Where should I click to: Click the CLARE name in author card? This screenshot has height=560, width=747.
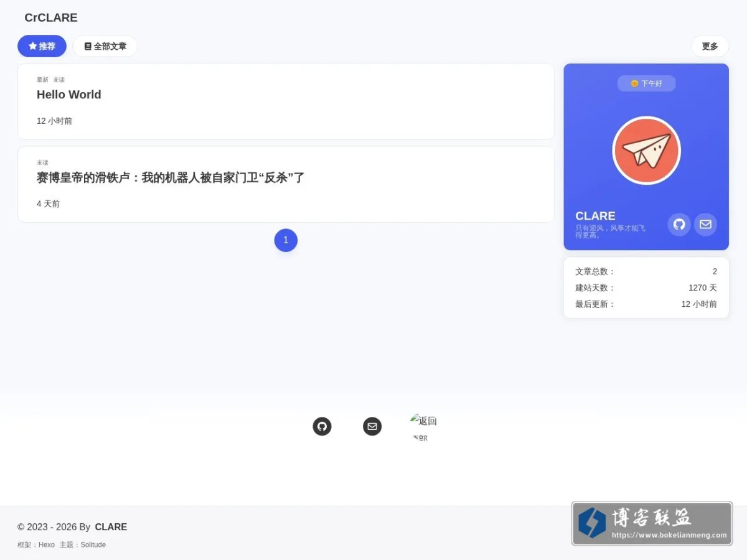tap(595, 216)
